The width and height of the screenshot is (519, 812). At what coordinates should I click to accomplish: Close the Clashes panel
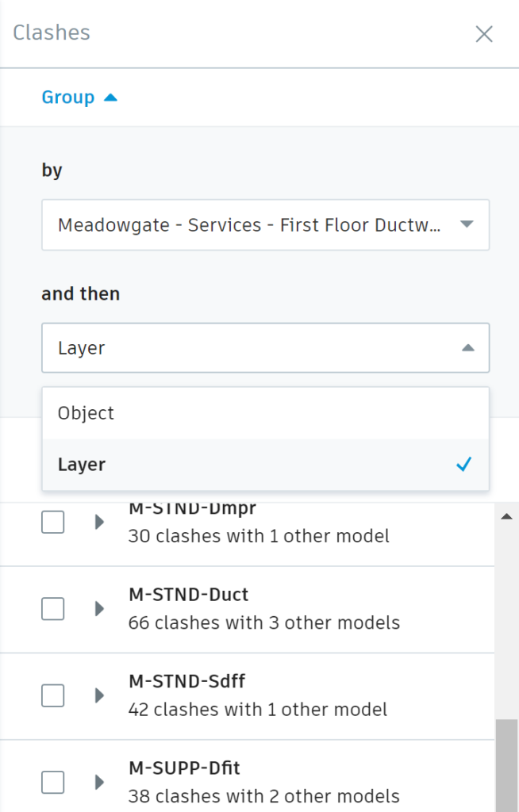coord(484,34)
